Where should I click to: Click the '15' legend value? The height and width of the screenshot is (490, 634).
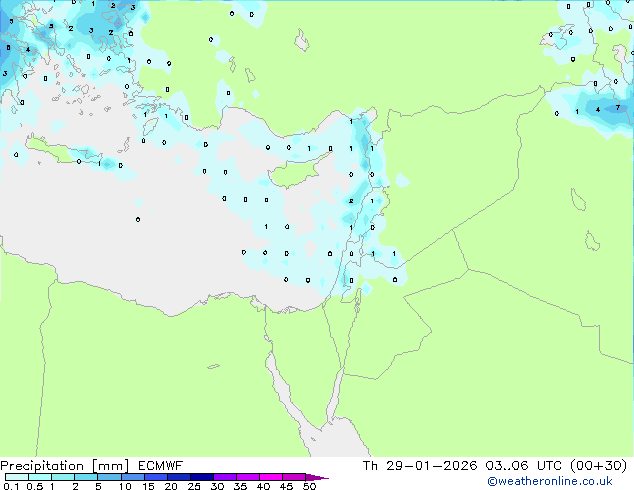click(148, 486)
